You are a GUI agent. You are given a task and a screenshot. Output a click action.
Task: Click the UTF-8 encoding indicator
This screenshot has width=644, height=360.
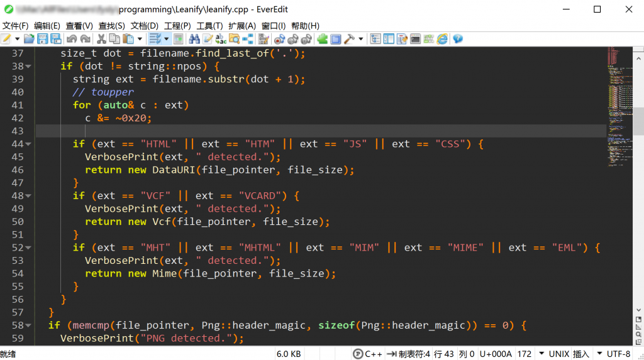619,354
